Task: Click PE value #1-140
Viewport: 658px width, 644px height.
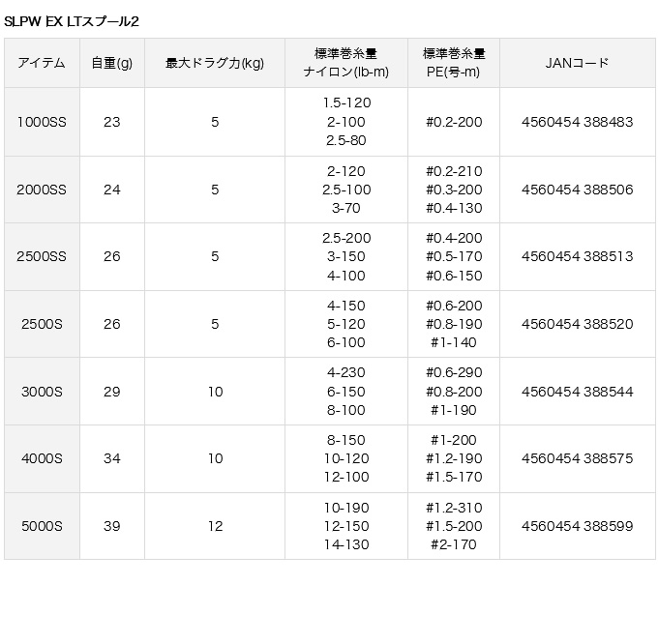Action: (454, 342)
